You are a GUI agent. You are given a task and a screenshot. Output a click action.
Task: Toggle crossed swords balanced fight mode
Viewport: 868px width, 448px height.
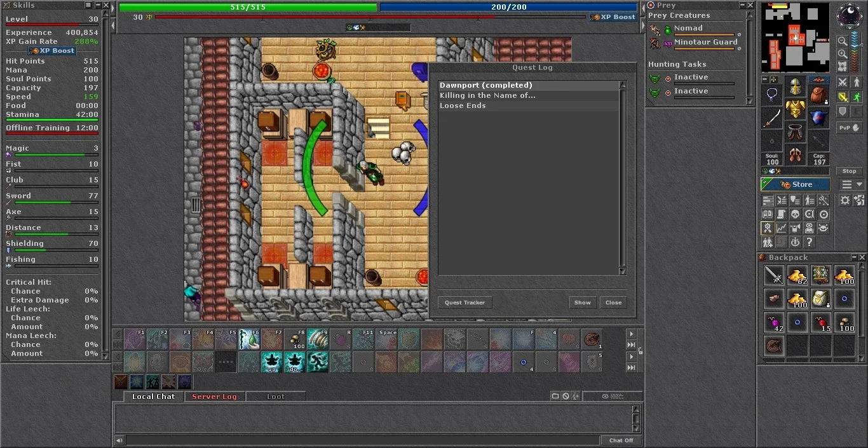[843, 82]
